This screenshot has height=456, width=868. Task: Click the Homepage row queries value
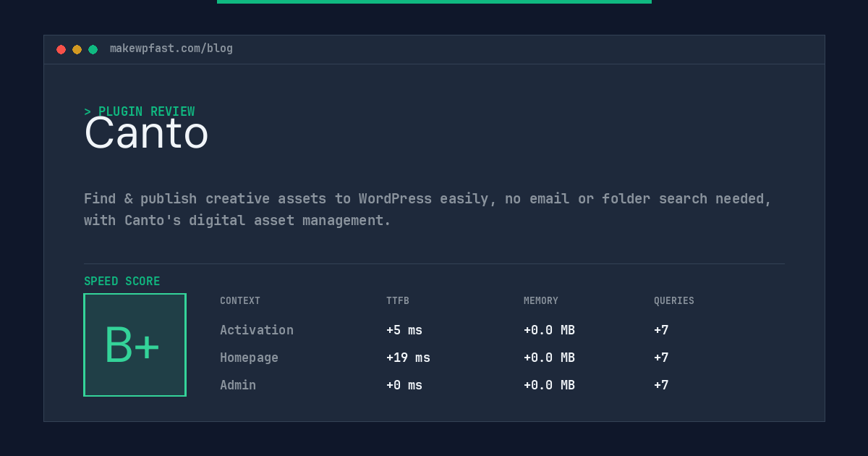pyautogui.click(x=661, y=358)
